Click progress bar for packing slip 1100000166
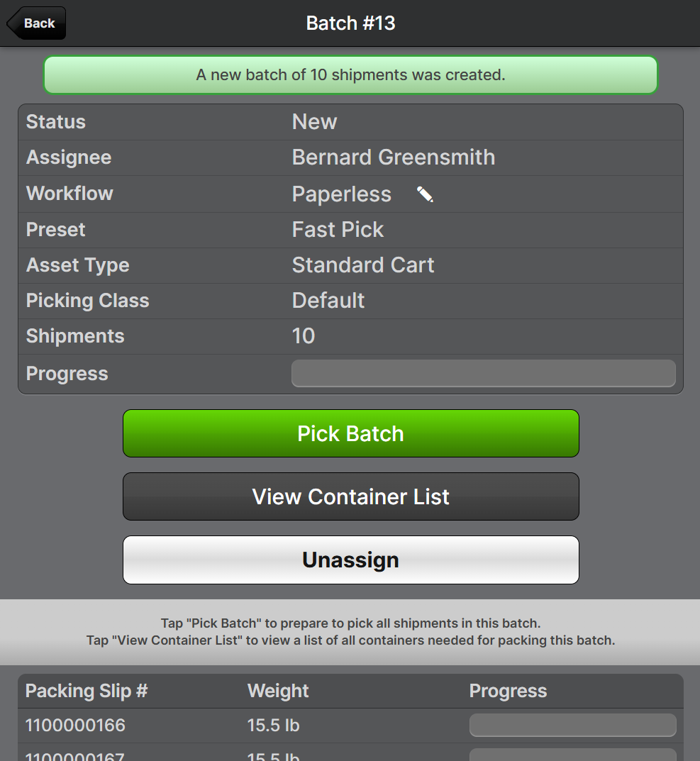Viewport: 700px width, 761px height. pyautogui.click(x=572, y=725)
